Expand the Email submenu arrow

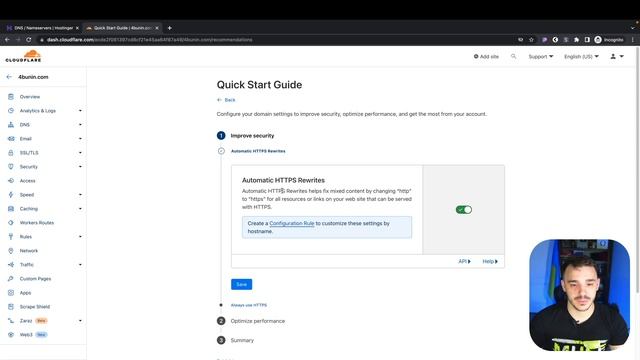coord(80,139)
